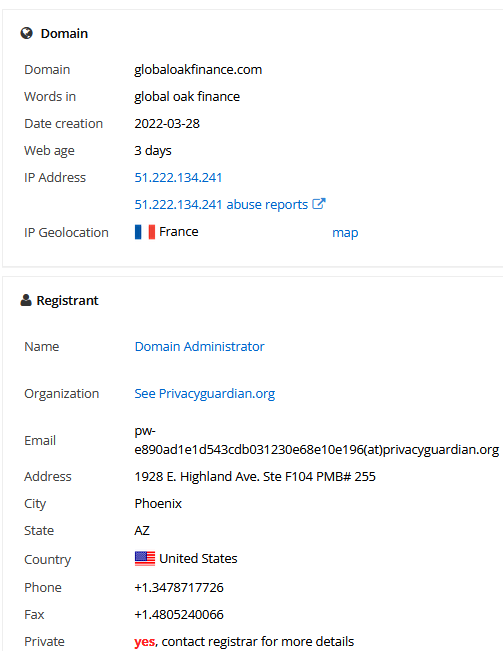Click the Phoenix city value
Screen dimensions: 503x651
coord(158,504)
